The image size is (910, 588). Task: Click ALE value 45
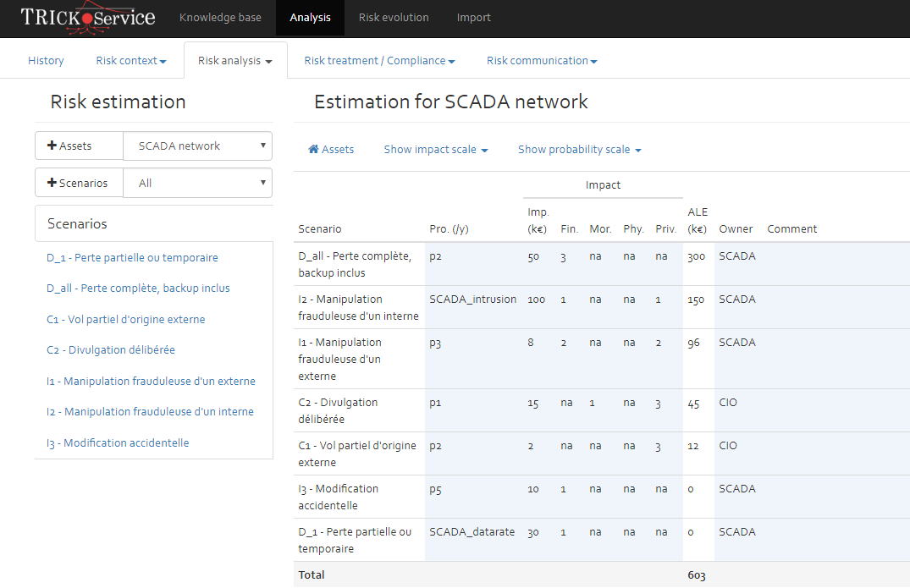(693, 403)
